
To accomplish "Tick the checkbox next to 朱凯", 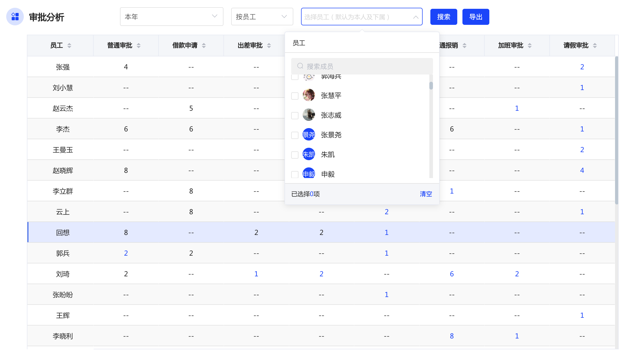I will (295, 155).
